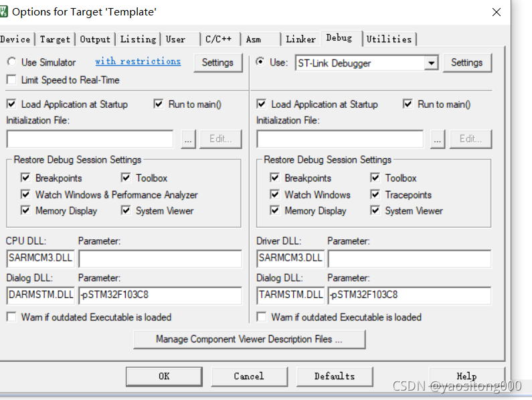Toggle debugger System Viewer checkbox

[375, 210]
